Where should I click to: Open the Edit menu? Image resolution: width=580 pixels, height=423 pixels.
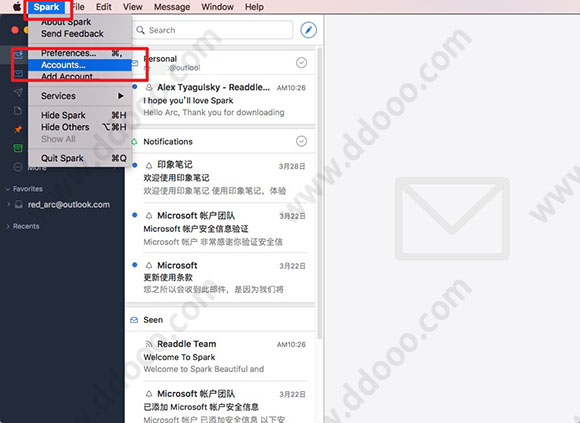(x=104, y=7)
